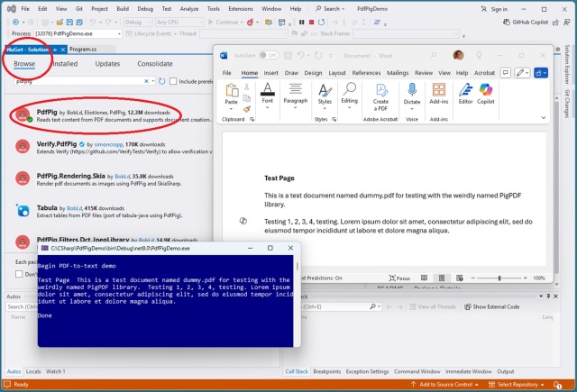Click Show External Code button
The height and width of the screenshot is (392, 577).
[x=492, y=306]
